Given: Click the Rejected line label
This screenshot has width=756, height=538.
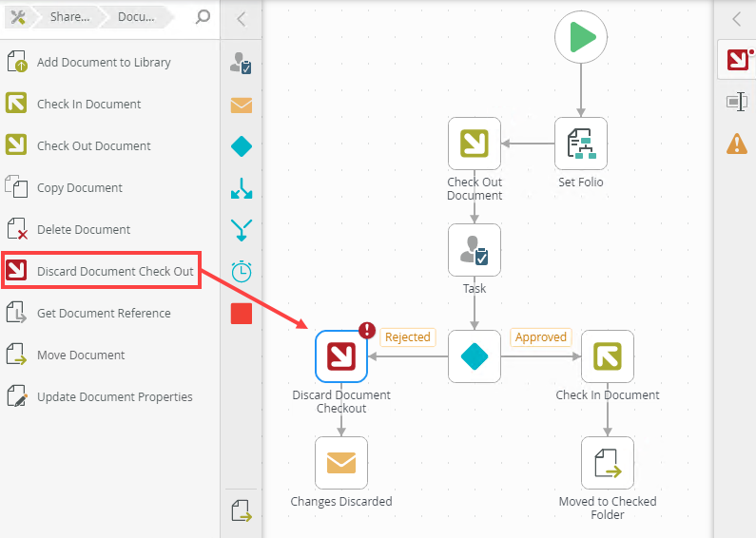Looking at the screenshot, I should (408, 337).
